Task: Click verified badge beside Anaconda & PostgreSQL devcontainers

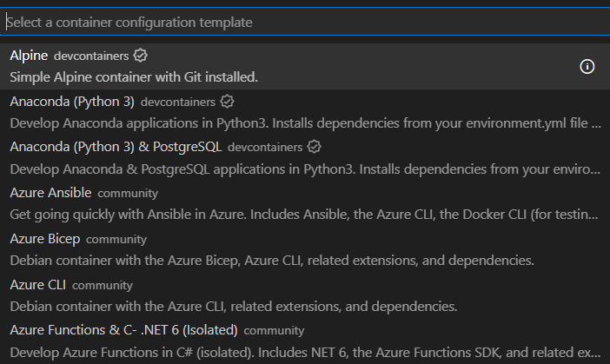Action: click(314, 147)
